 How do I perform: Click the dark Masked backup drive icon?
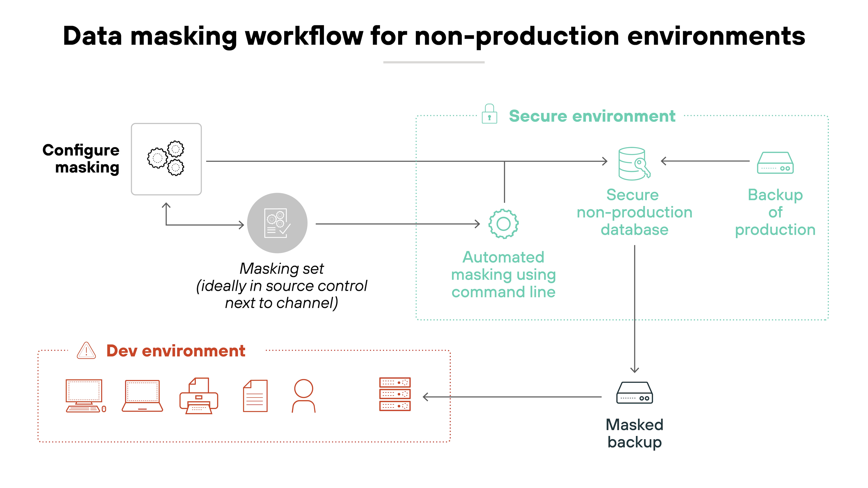635,392
